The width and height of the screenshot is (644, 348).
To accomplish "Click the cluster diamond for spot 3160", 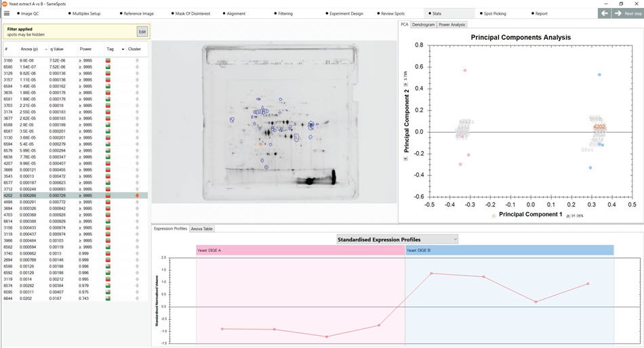I will 137,60.
